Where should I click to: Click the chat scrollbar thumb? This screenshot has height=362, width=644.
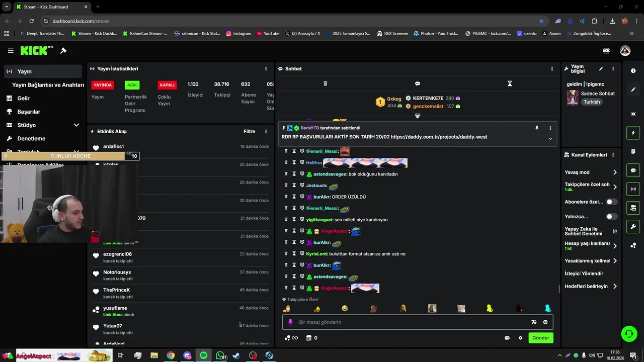pos(559,289)
